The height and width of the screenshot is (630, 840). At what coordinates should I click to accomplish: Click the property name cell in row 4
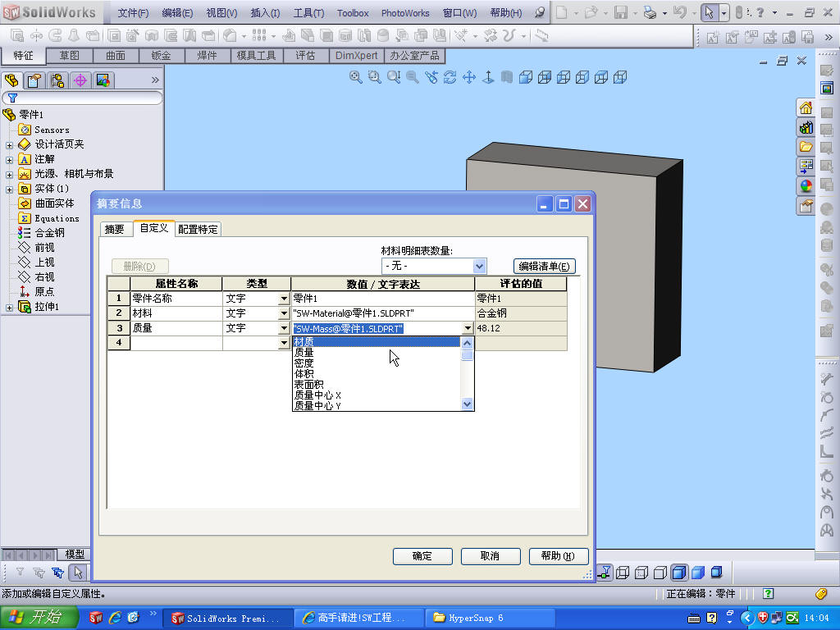(176, 342)
